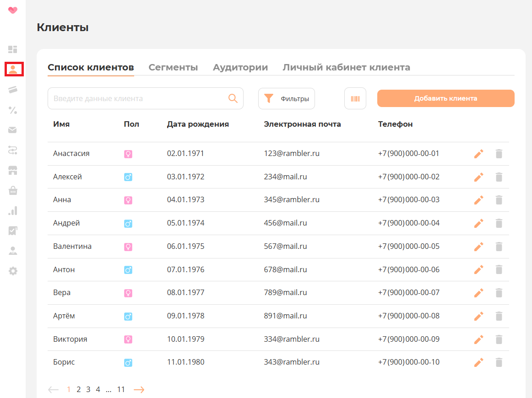The image size is (532, 398).
Task: Edit client Анастасия with the pencil icon
Action: (x=478, y=154)
